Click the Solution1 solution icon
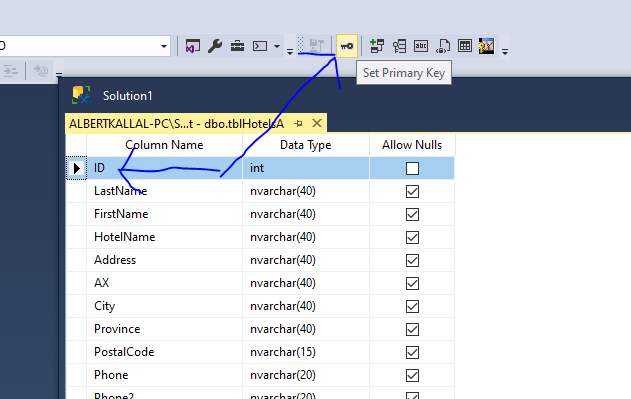This screenshot has width=631, height=399. 81,95
